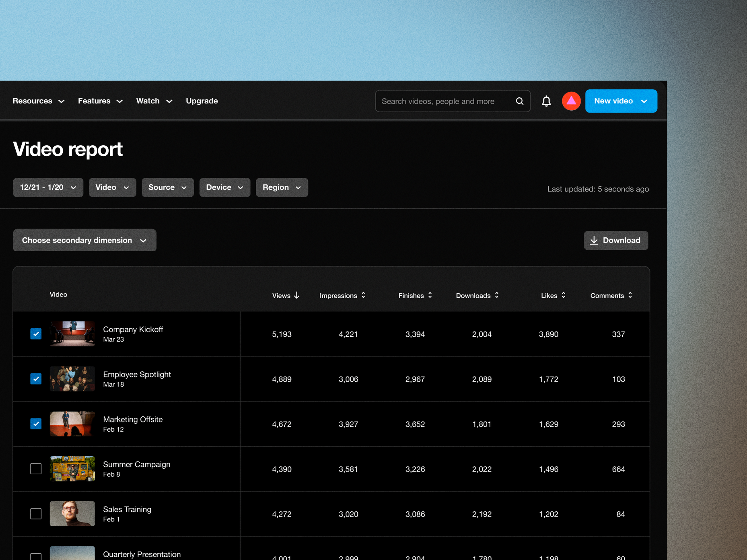Open the 12/21 - 1/20 date range dropdown
Image resolution: width=747 pixels, height=560 pixels.
pos(48,187)
